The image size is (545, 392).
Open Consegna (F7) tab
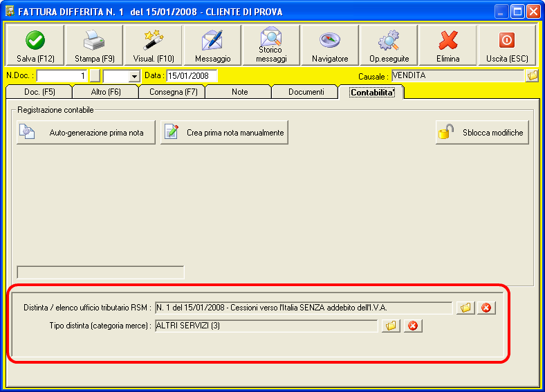[x=173, y=92]
